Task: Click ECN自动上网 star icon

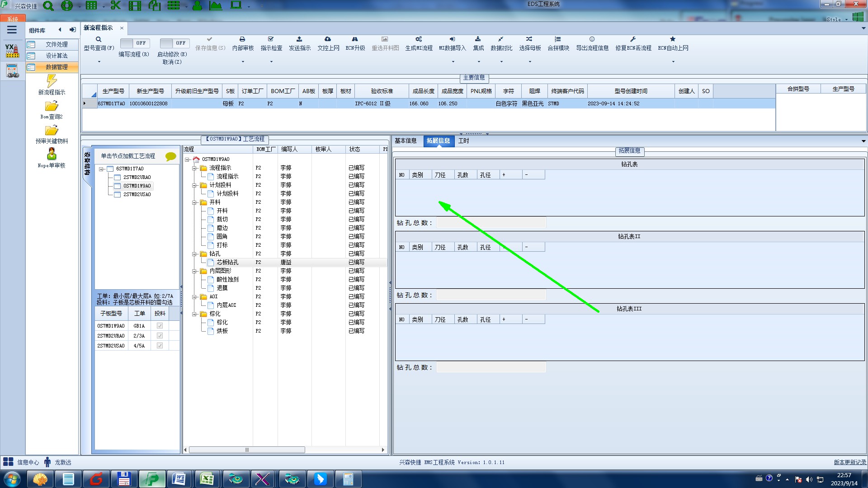Action: [x=673, y=39]
